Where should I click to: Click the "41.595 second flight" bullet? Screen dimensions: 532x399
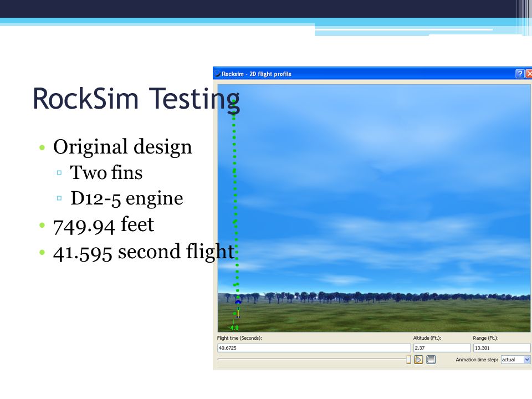point(144,252)
